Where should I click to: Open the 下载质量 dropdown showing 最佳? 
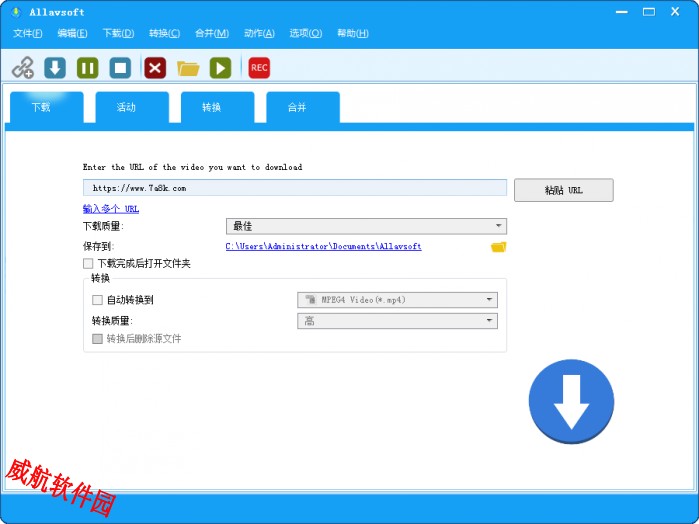[366, 226]
